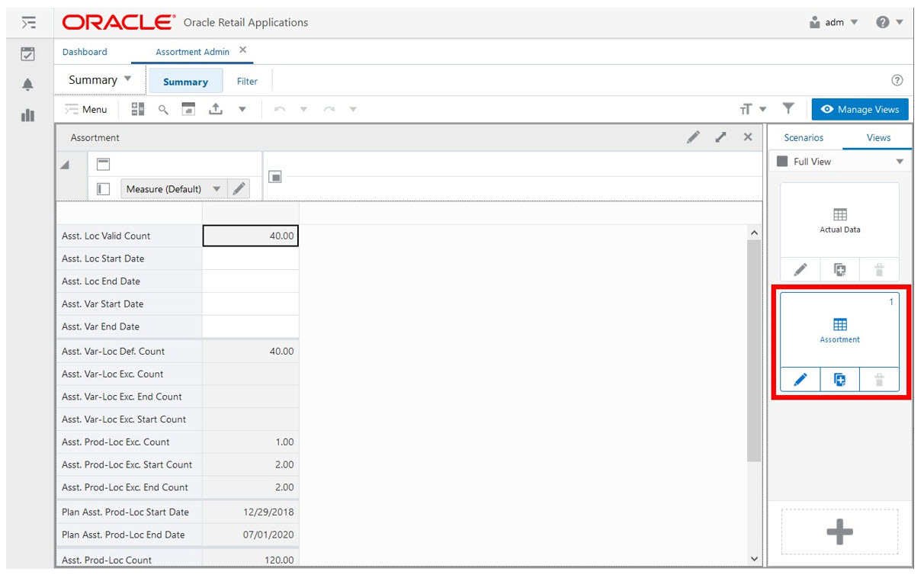Click the grid scrollbar down arrow
Viewport: 924px width, 575px height.
coord(755,559)
